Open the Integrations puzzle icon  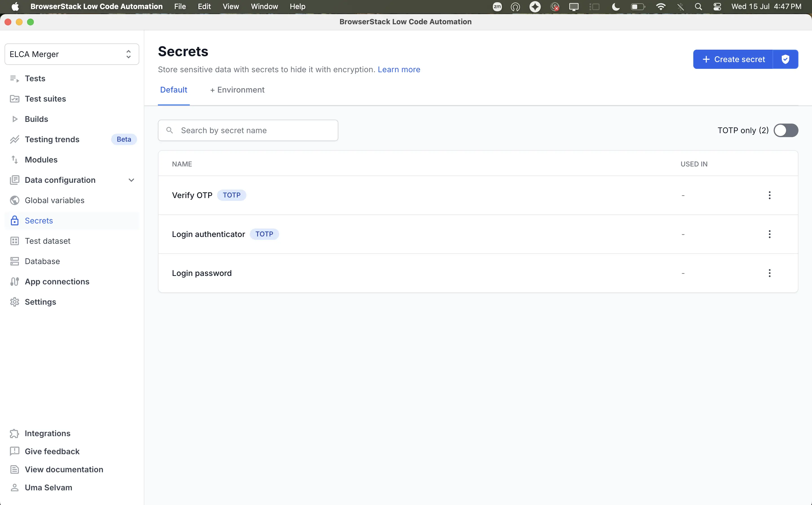tap(14, 434)
